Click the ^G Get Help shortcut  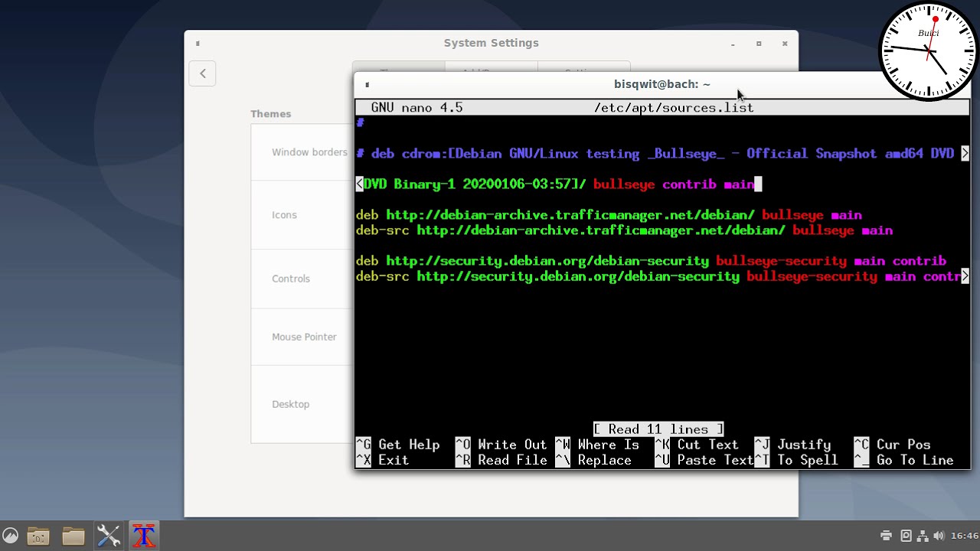(398, 445)
